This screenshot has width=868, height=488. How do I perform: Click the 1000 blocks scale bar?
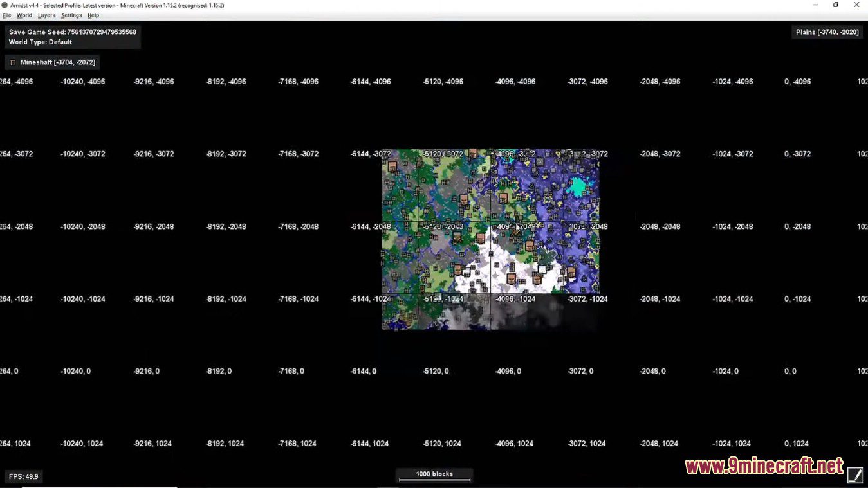434,474
